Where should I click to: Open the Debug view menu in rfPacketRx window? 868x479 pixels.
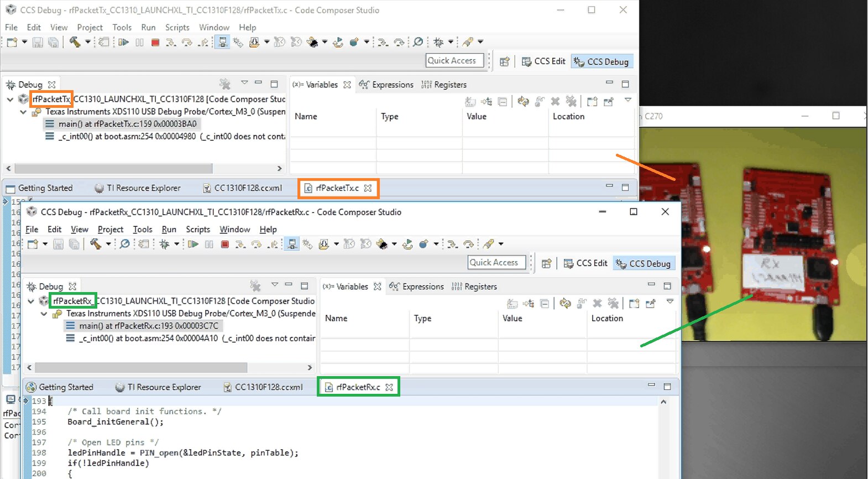click(x=275, y=285)
